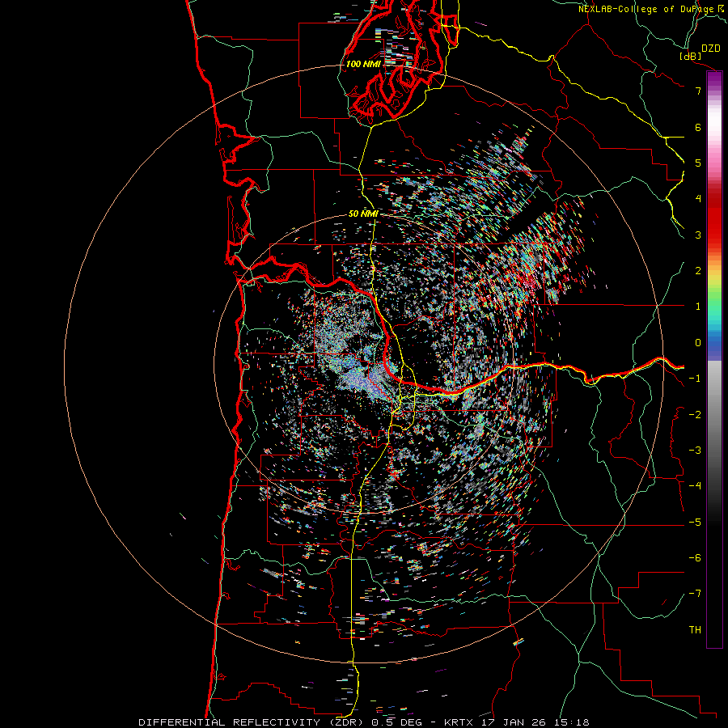This screenshot has width=728, height=728.
Task: Click the 15:18 timestamp in the caption
Action: (572, 722)
